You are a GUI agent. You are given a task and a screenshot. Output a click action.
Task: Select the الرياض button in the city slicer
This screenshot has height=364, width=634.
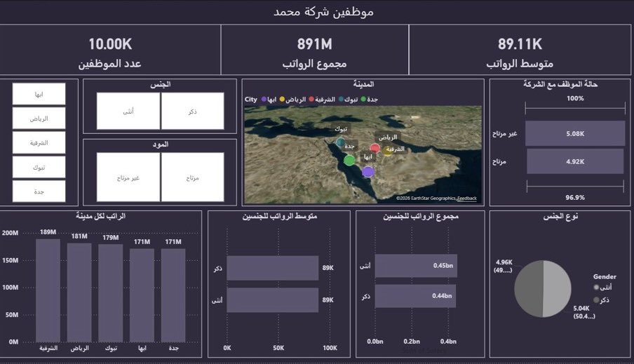[x=39, y=119]
